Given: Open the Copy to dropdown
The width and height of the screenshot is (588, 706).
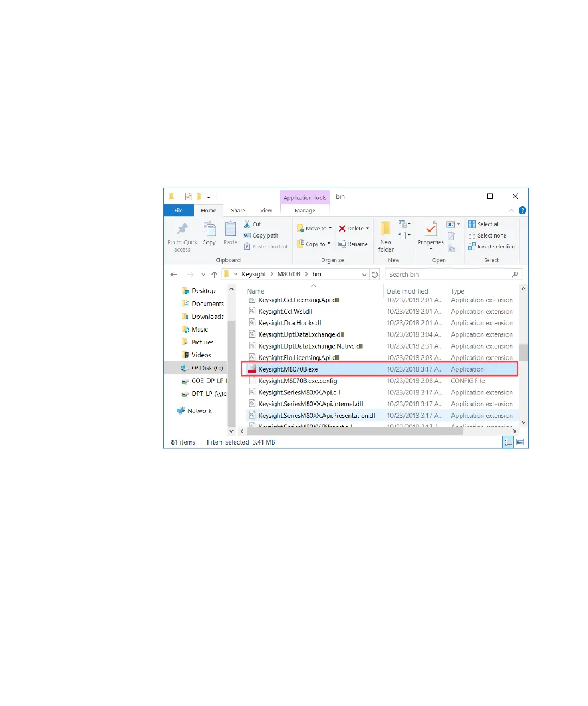Looking at the screenshot, I should (314, 244).
